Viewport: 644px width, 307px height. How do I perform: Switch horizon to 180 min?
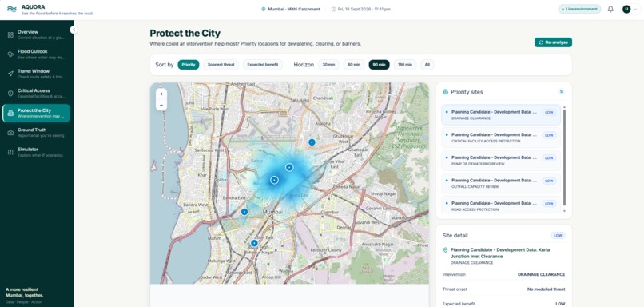[405, 65]
